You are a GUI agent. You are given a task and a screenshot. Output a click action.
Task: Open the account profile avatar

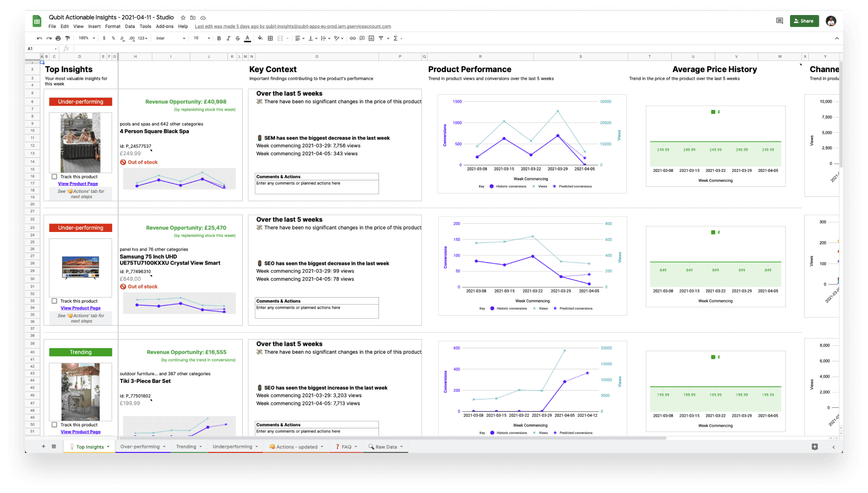tap(831, 21)
